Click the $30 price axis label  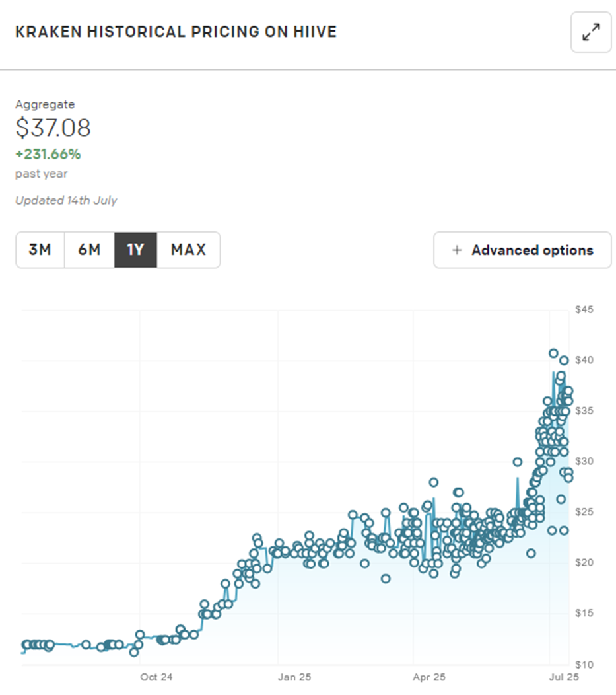(x=584, y=461)
